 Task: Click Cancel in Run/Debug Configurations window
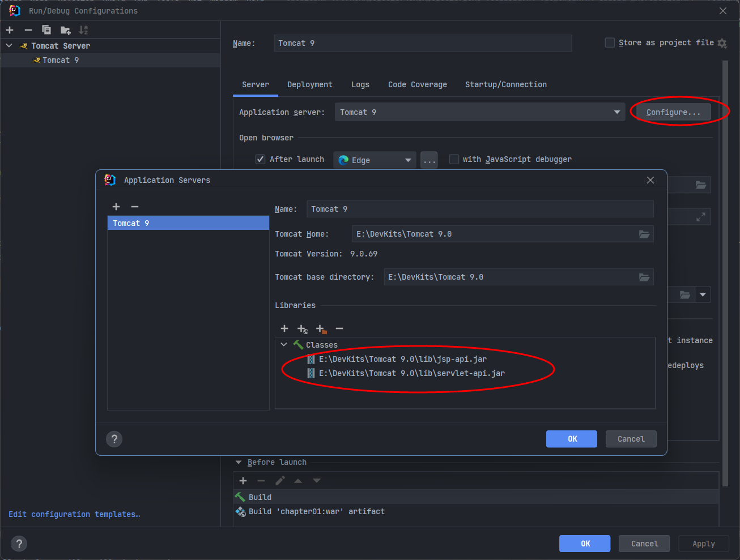(x=644, y=544)
